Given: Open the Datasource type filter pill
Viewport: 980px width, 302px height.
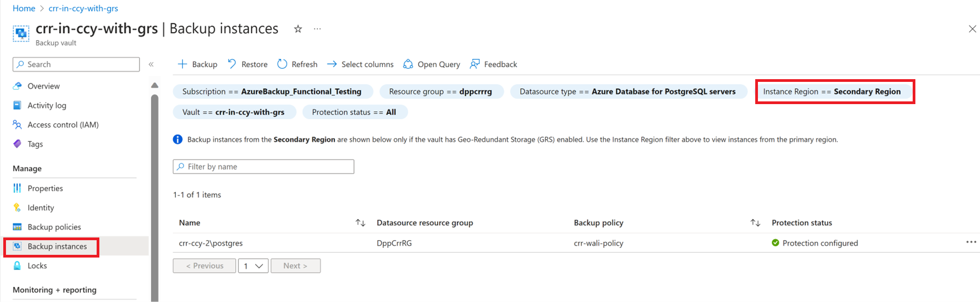Looking at the screenshot, I should click(628, 92).
